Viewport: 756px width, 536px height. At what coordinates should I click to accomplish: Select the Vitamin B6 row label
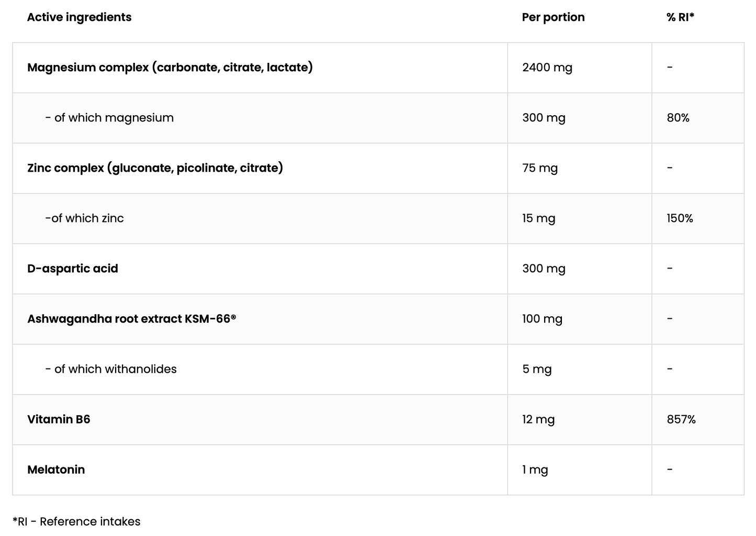(x=59, y=419)
